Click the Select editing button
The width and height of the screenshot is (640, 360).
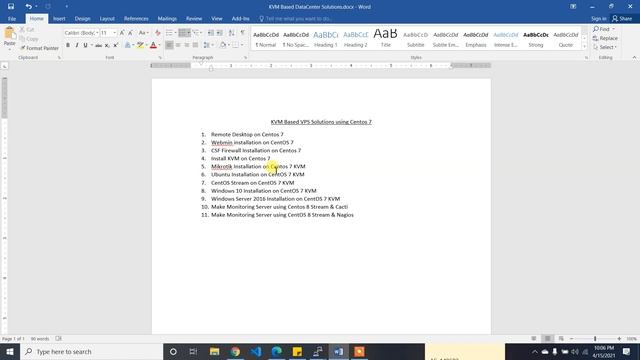[605, 47]
